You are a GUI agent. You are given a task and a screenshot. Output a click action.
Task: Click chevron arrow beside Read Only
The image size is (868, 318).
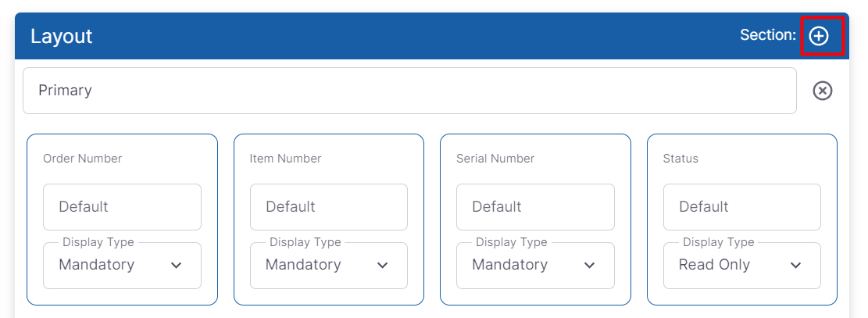point(795,266)
